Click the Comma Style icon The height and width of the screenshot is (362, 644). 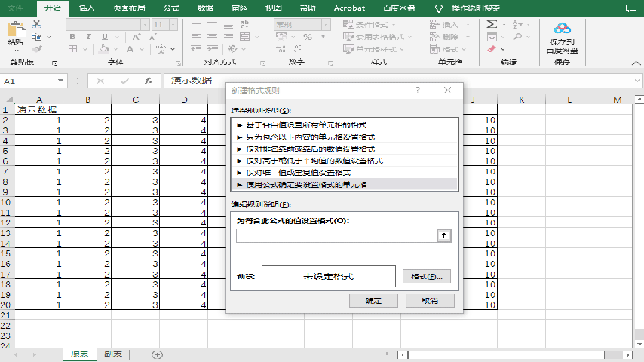click(324, 36)
